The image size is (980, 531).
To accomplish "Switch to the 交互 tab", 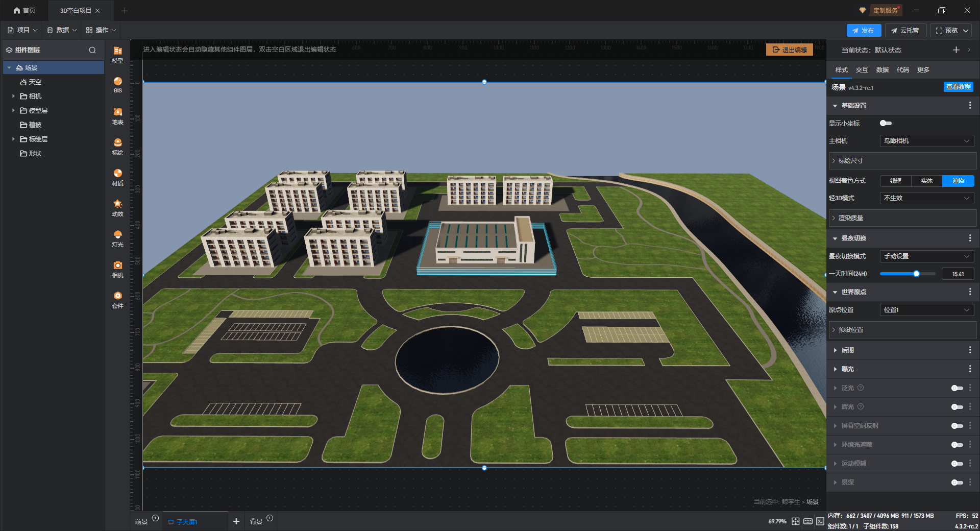I will [x=862, y=70].
